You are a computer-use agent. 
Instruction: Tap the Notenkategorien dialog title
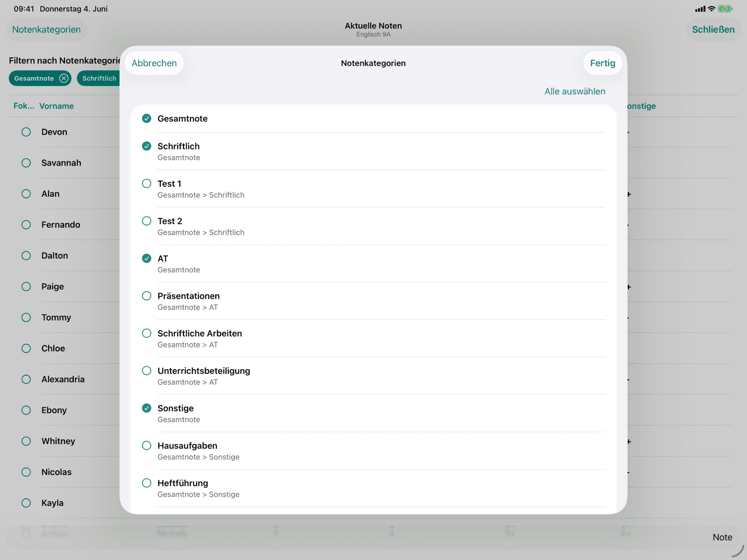pyautogui.click(x=373, y=63)
